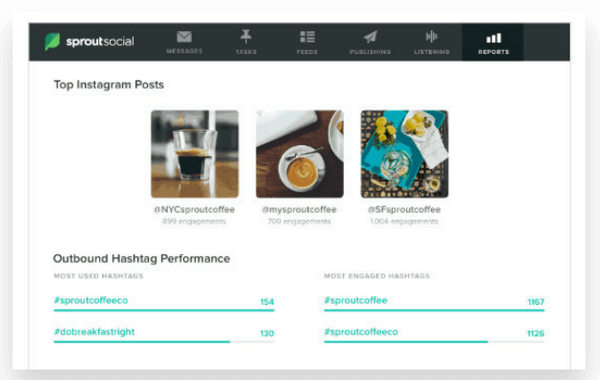600x380 pixels.
Task: Click the Top Instagram Posts heading
Action: (109, 85)
